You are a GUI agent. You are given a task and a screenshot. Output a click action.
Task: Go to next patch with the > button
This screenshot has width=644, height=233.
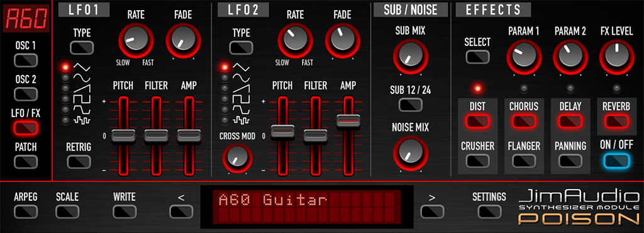(x=431, y=211)
